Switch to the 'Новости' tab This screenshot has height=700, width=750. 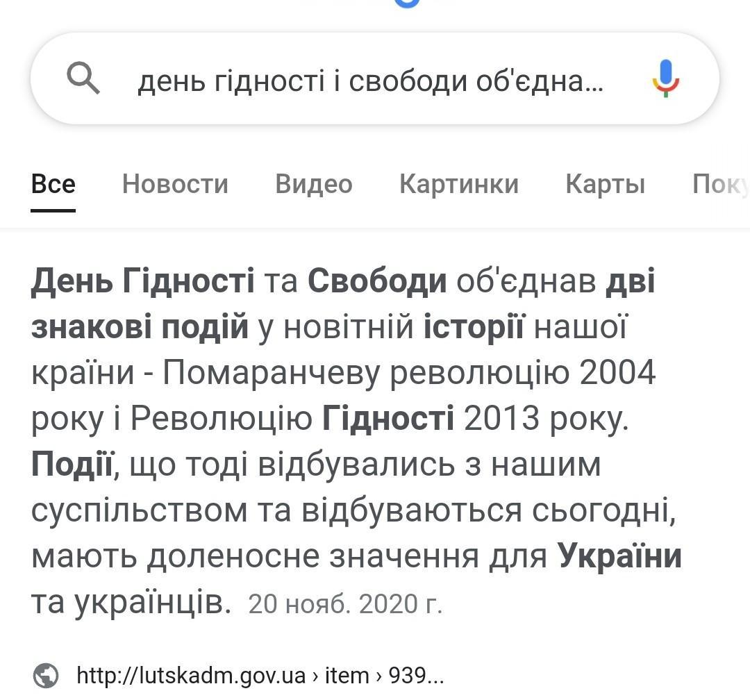pyautogui.click(x=175, y=184)
